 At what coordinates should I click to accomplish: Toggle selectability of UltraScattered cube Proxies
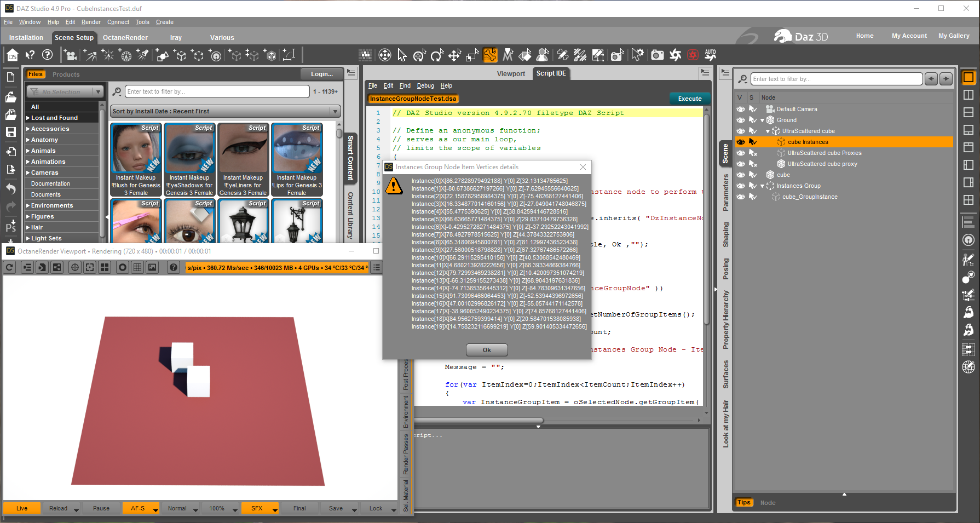tap(753, 153)
